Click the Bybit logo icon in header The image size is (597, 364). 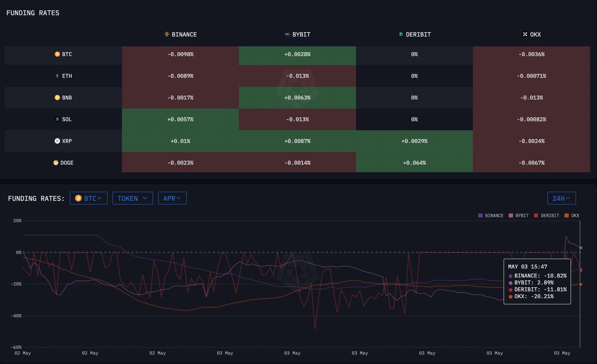(x=287, y=35)
